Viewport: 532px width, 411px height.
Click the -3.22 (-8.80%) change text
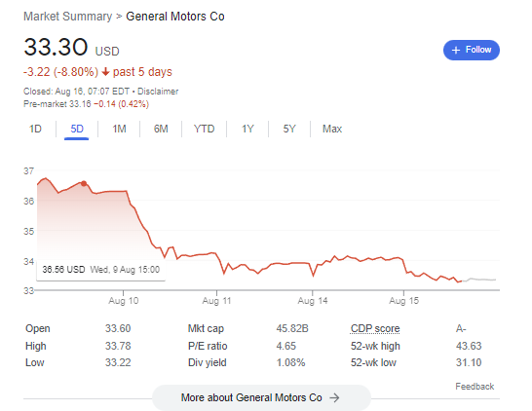point(60,72)
